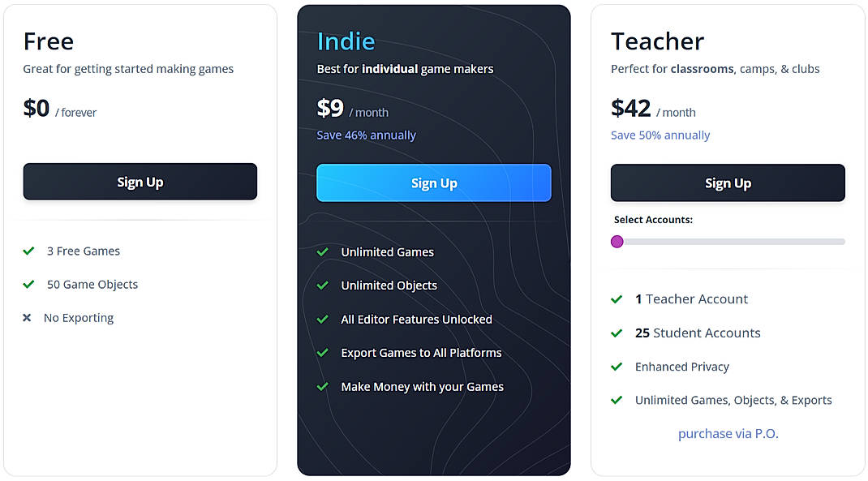868x481 pixels.
Task: Select the Indie plan heading
Action: pyautogui.click(x=345, y=41)
